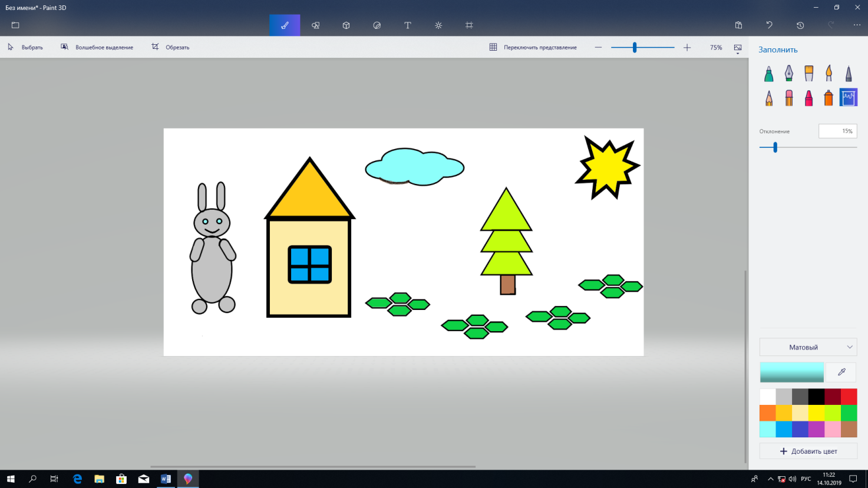Open the Effects tab
Image resolution: width=868 pixels, height=488 pixels.
pyautogui.click(x=438, y=25)
